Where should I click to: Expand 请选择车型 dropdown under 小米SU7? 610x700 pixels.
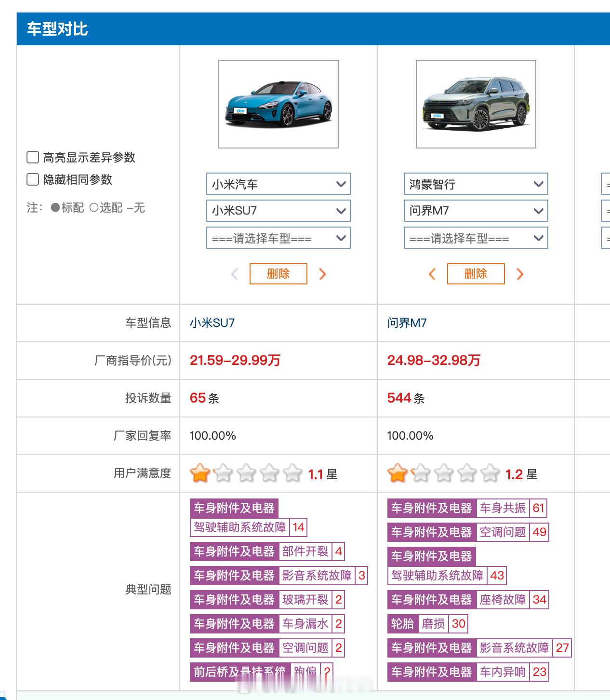tap(278, 238)
